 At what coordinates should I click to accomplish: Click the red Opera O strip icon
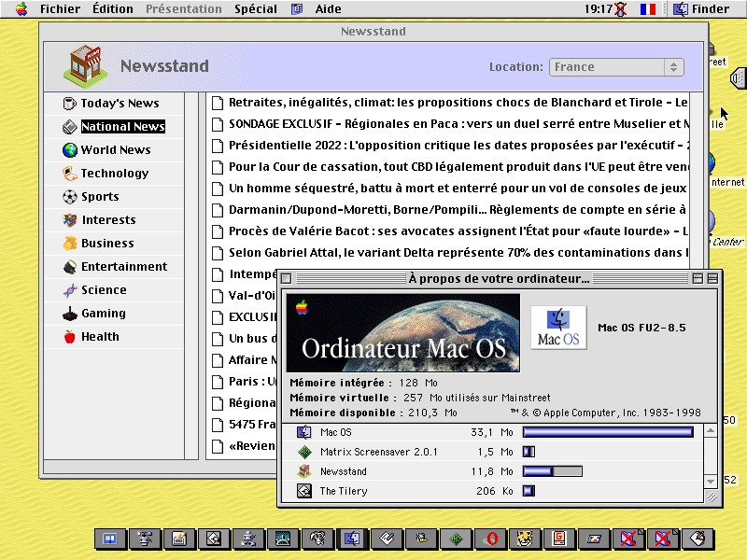click(x=491, y=539)
